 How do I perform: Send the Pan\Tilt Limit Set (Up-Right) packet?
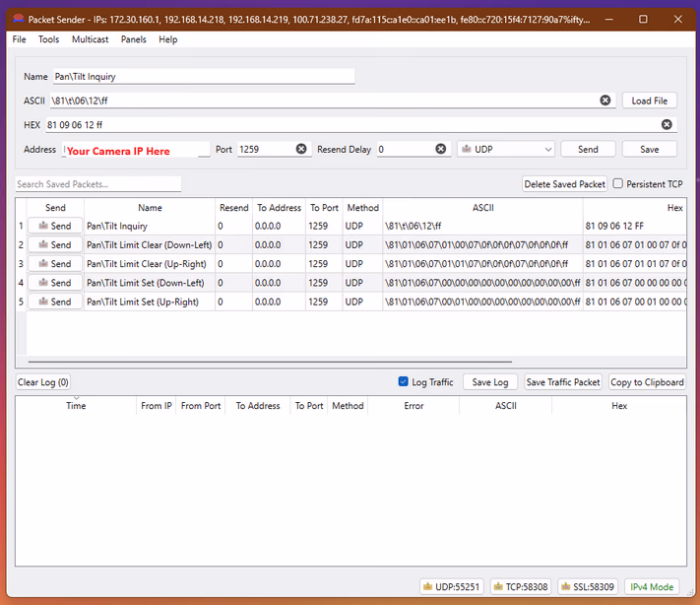(55, 302)
